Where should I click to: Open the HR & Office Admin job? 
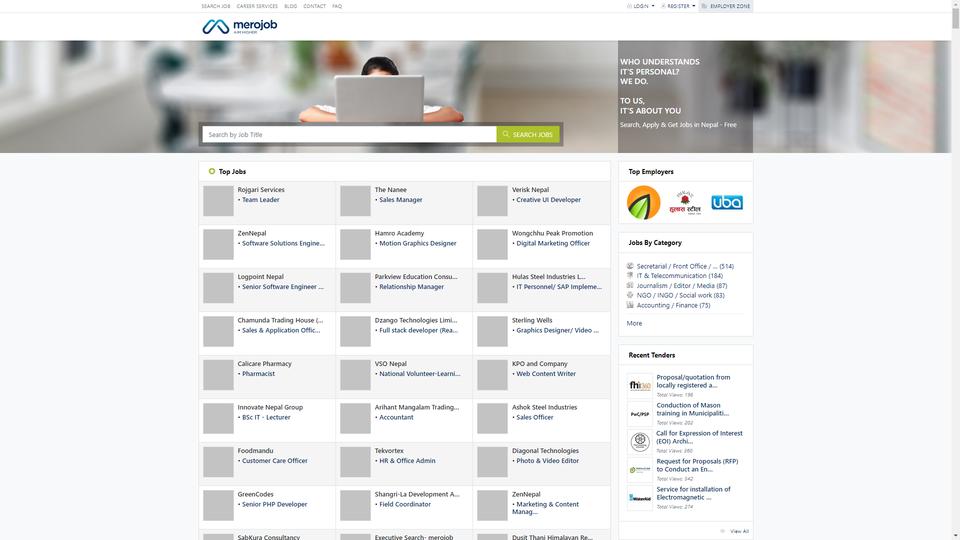407,460
